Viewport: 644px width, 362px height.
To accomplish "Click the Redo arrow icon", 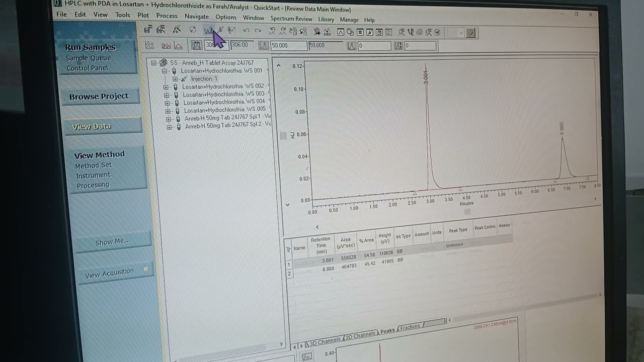I will click(x=258, y=31).
